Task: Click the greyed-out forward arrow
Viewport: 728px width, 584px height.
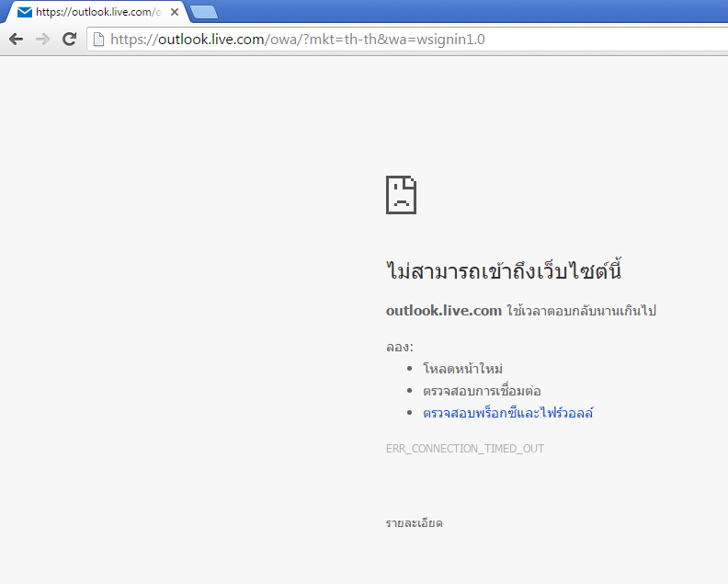Action: point(42,39)
